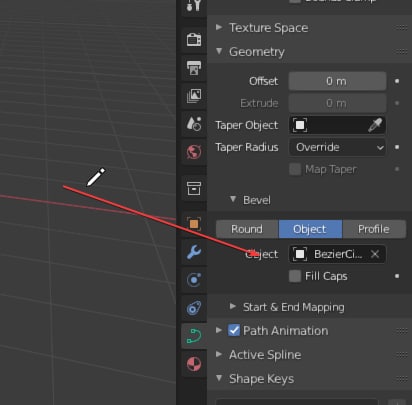The image size is (412, 405).
Task: Open the Render properties tab
Action: [x=194, y=40]
